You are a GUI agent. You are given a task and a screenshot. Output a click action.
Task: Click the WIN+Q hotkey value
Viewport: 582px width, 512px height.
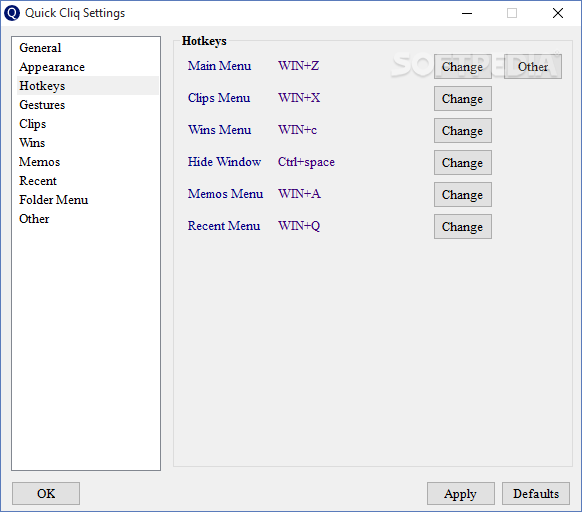[x=299, y=226]
